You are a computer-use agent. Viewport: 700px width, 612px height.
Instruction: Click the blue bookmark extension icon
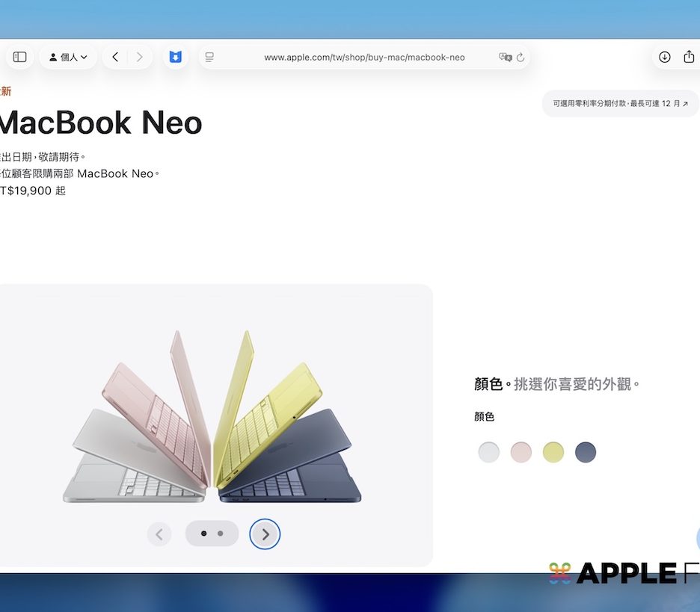tap(175, 57)
